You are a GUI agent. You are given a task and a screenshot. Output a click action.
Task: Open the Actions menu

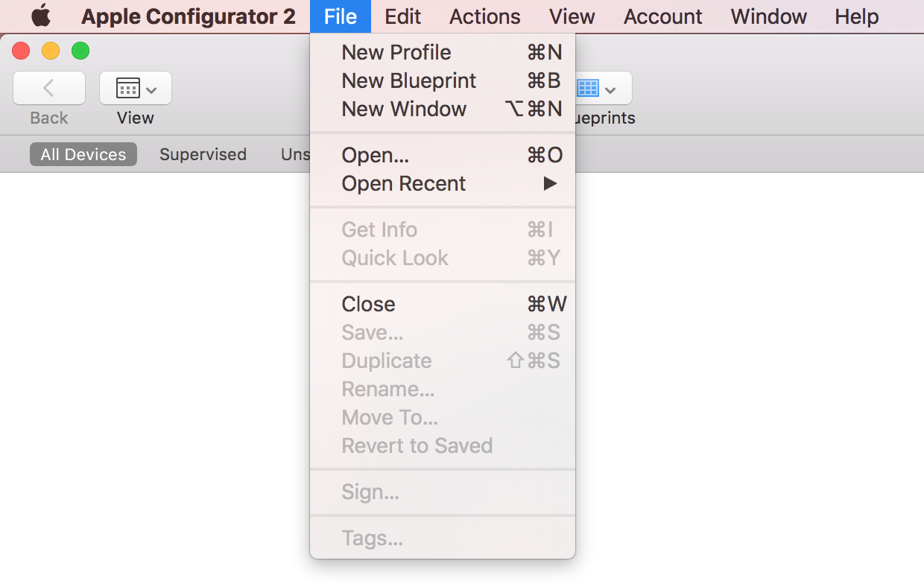(x=485, y=16)
